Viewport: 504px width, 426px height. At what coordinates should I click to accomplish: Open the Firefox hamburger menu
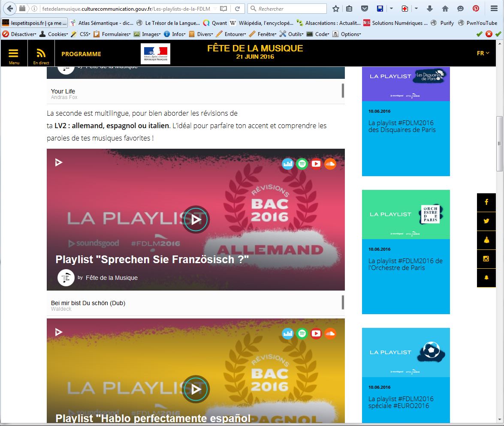pos(494,9)
